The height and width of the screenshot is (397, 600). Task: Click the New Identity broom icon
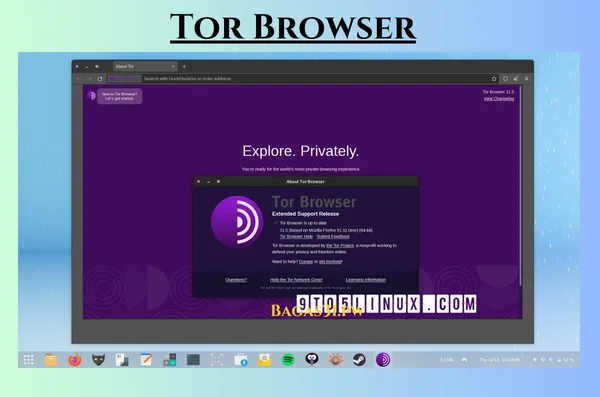coord(516,79)
